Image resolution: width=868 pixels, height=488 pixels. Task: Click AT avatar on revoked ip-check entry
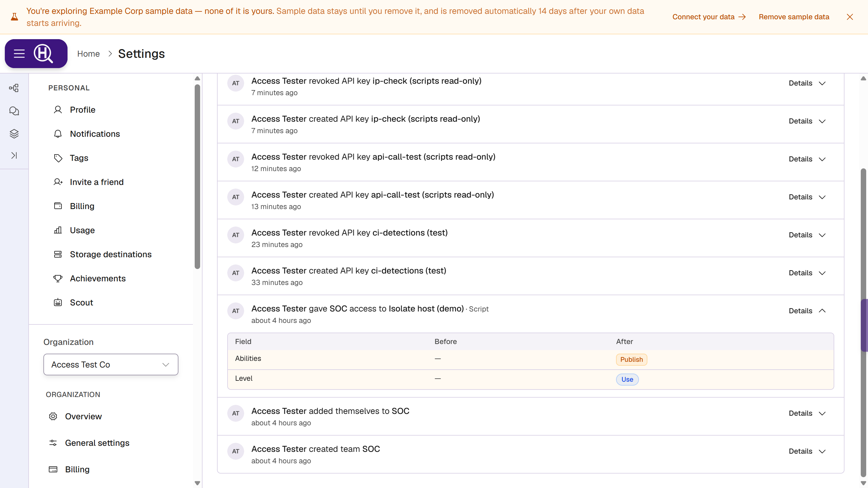click(x=235, y=83)
